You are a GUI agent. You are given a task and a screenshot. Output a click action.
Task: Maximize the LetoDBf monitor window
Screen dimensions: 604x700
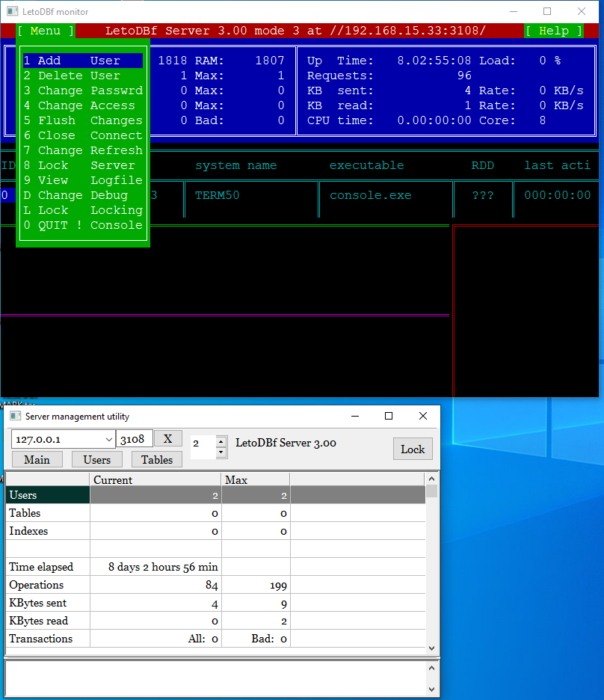[547, 12]
